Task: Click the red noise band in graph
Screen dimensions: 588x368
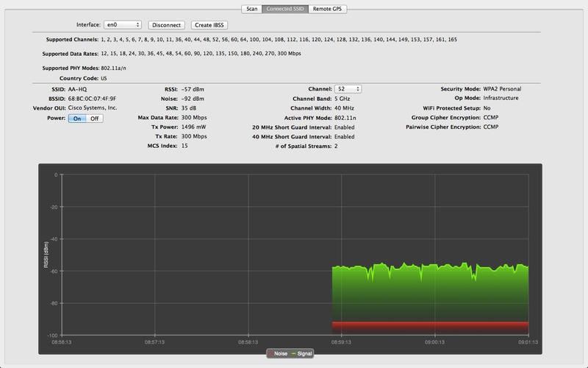Action: 430,328
